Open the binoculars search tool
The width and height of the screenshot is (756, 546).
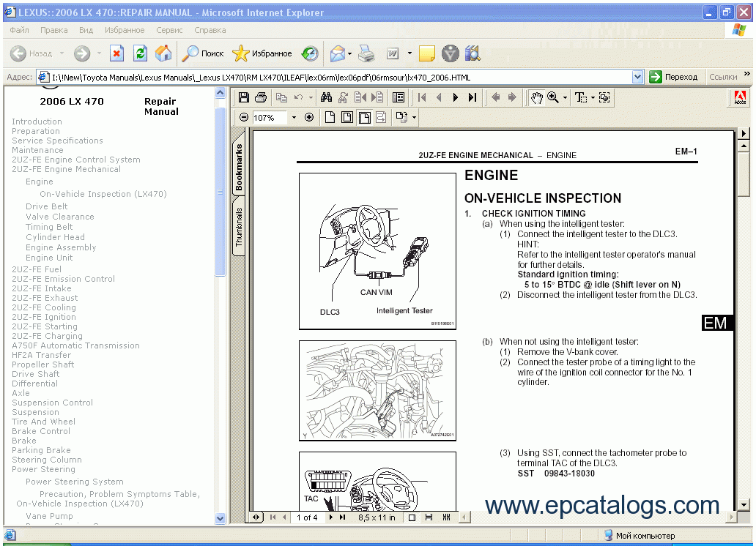(x=327, y=98)
